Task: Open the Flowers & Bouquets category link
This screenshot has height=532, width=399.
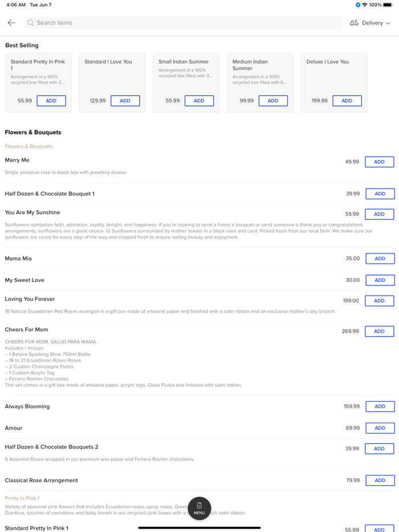Action: [x=28, y=146]
